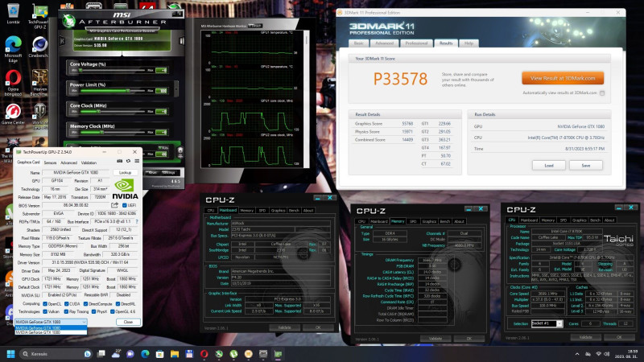Open Microsoft Store taskbar icon
Image resolution: width=644 pixels, height=362 pixels.
159,354
